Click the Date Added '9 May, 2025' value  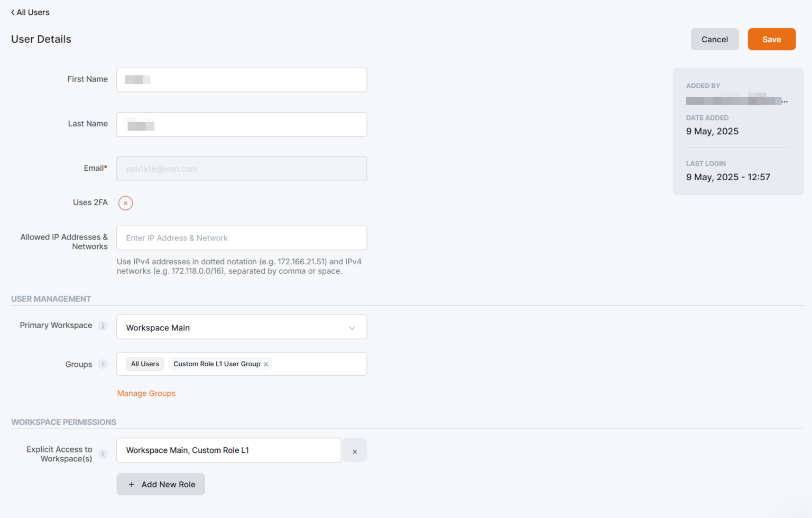(712, 131)
